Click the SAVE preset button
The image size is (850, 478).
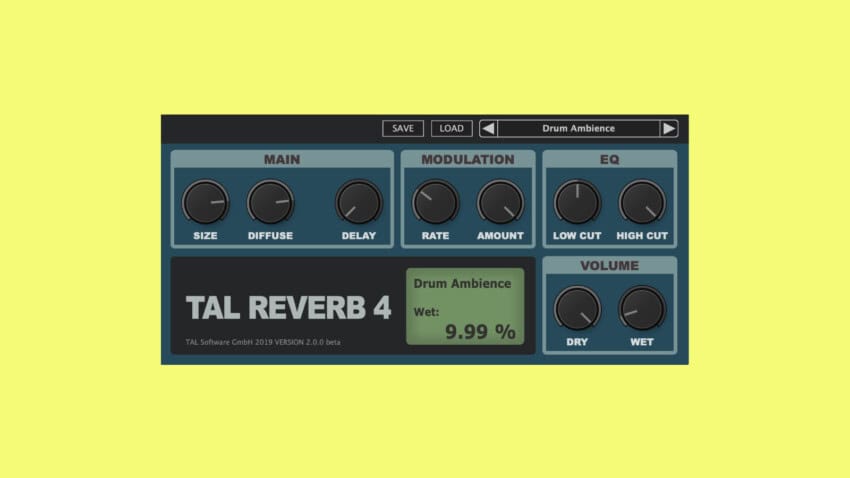click(x=403, y=128)
